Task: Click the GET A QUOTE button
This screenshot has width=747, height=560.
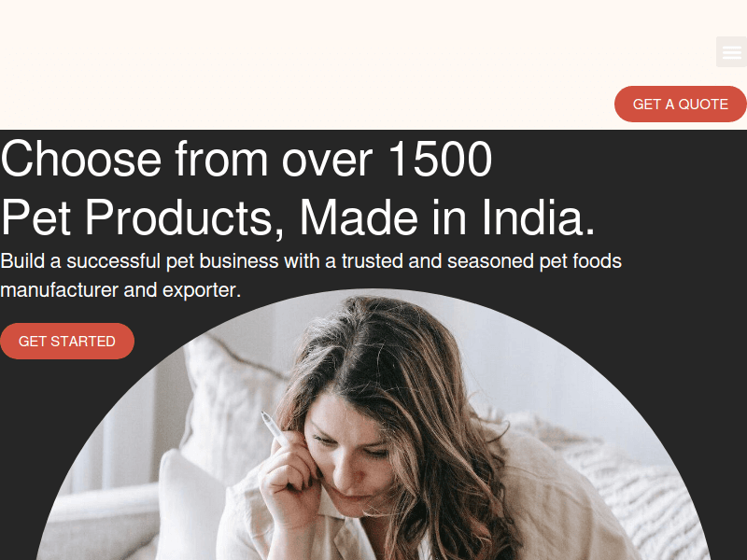Action: click(x=681, y=104)
